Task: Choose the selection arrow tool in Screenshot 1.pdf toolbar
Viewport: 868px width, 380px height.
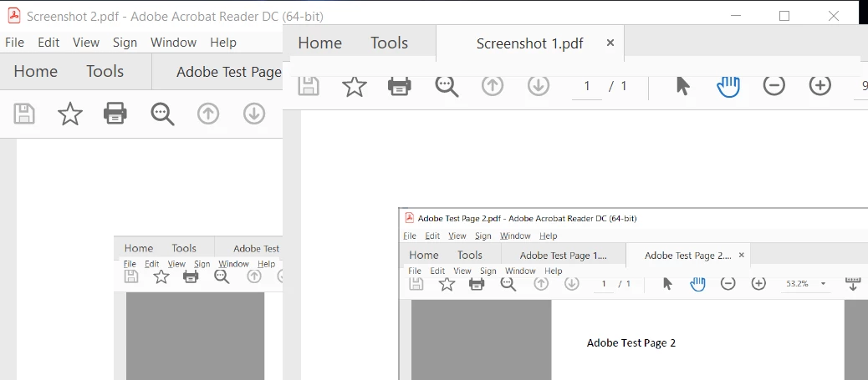Action: [683, 86]
